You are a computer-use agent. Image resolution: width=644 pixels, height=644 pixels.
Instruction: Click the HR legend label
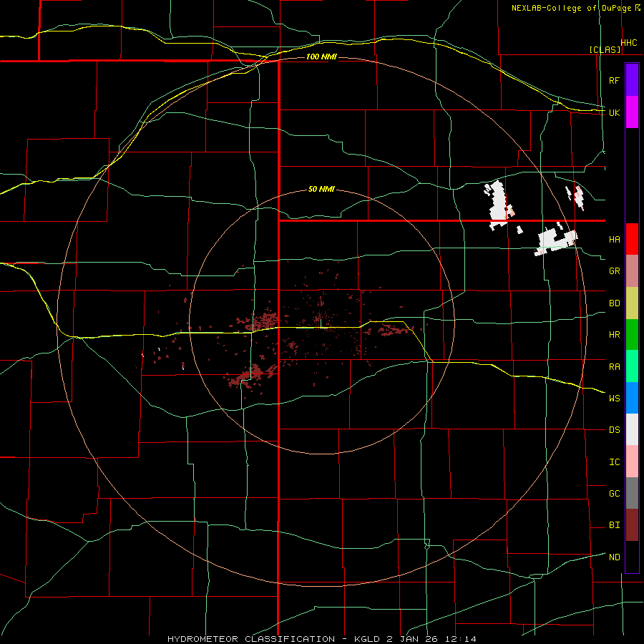614,335
